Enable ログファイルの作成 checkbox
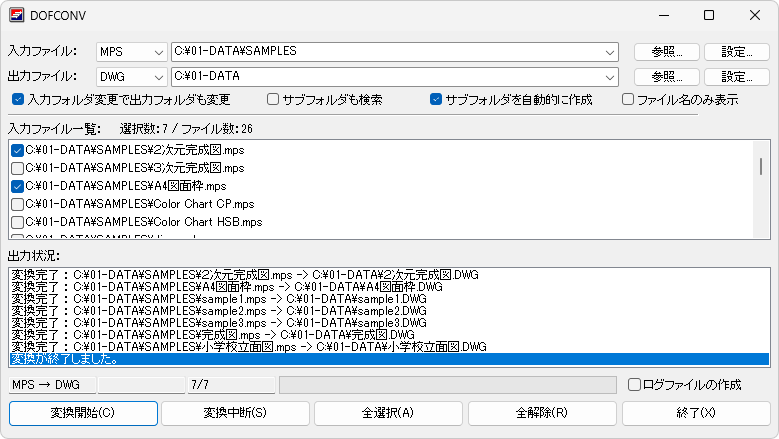Image resolution: width=779 pixels, height=439 pixels. [x=634, y=384]
